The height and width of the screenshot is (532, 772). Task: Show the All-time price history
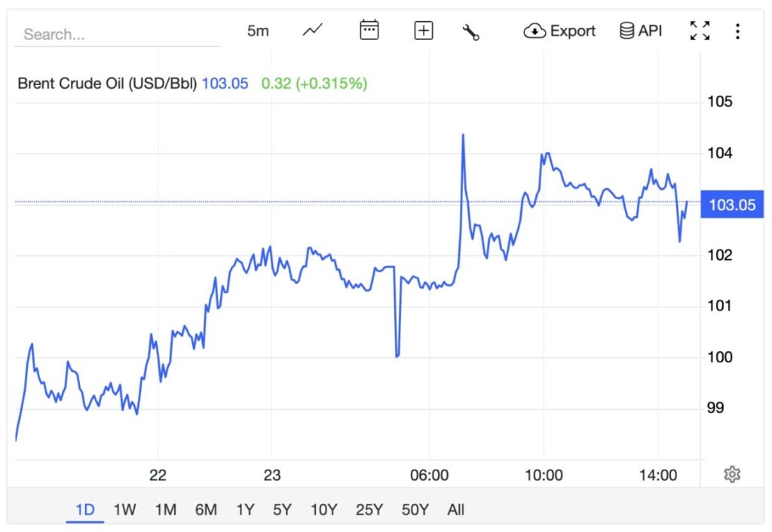click(x=455, y=509)
